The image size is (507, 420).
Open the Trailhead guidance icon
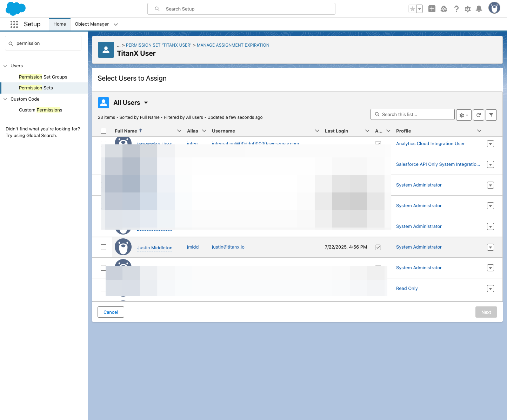coord(444,9)
